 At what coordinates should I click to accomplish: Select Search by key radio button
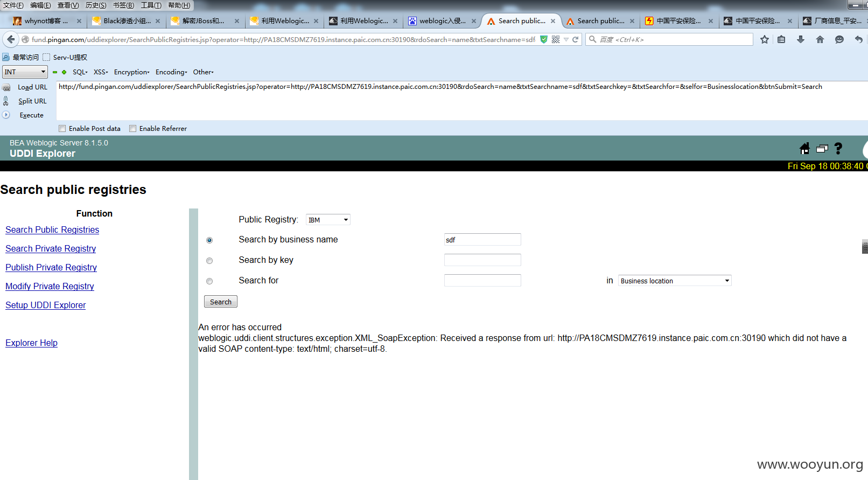(209, 261)
